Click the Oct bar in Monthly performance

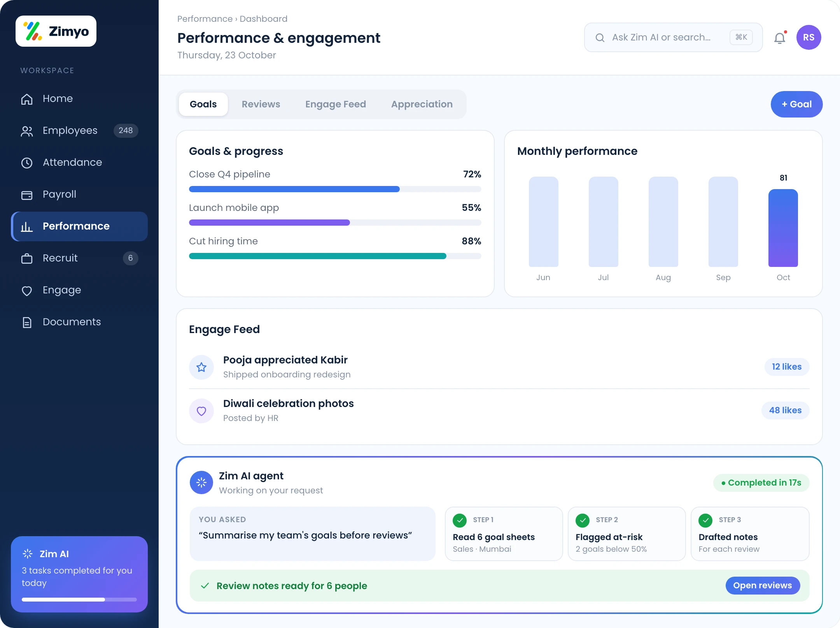[783, 228]
